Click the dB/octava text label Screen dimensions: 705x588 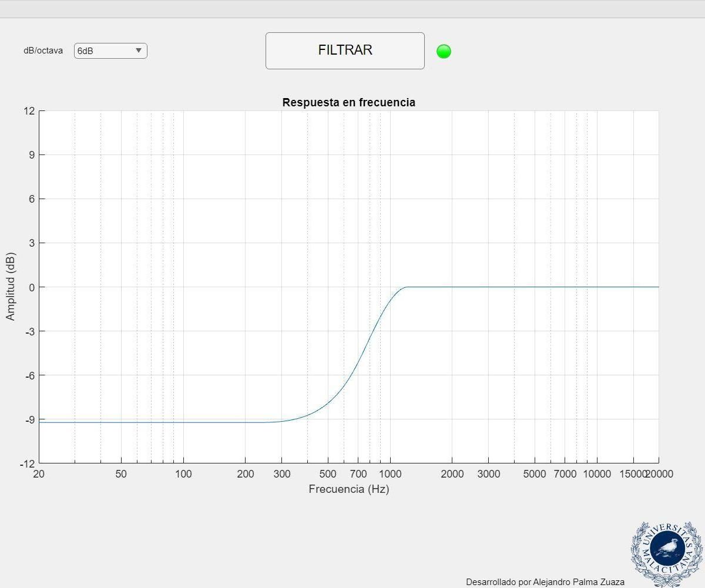(43, 51)
